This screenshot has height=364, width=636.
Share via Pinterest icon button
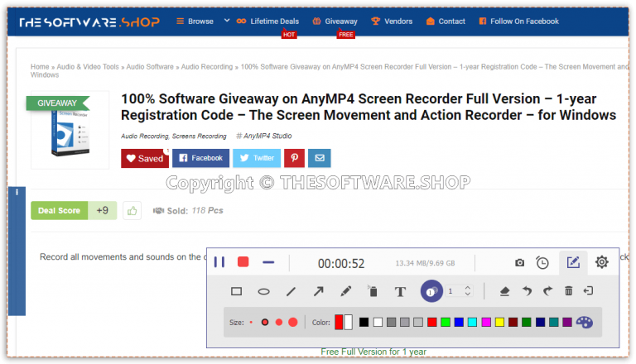coord(295,158)
